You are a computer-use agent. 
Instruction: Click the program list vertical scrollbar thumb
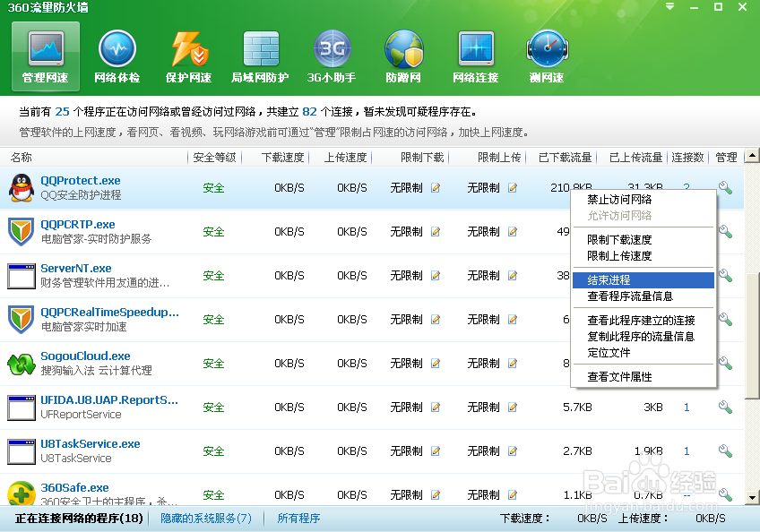(752, 335)
